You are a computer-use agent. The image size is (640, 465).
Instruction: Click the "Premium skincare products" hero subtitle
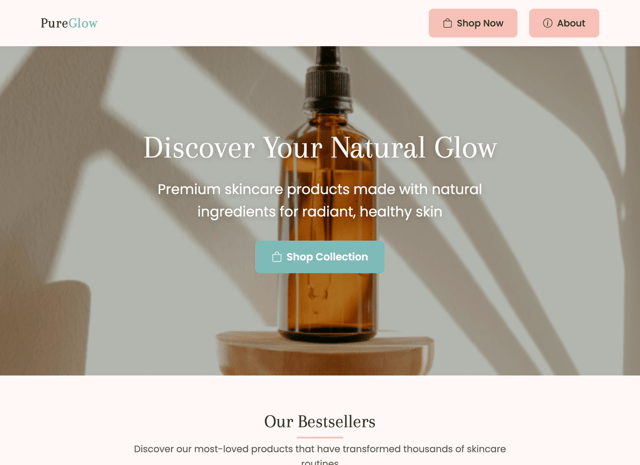click(320, 200)
